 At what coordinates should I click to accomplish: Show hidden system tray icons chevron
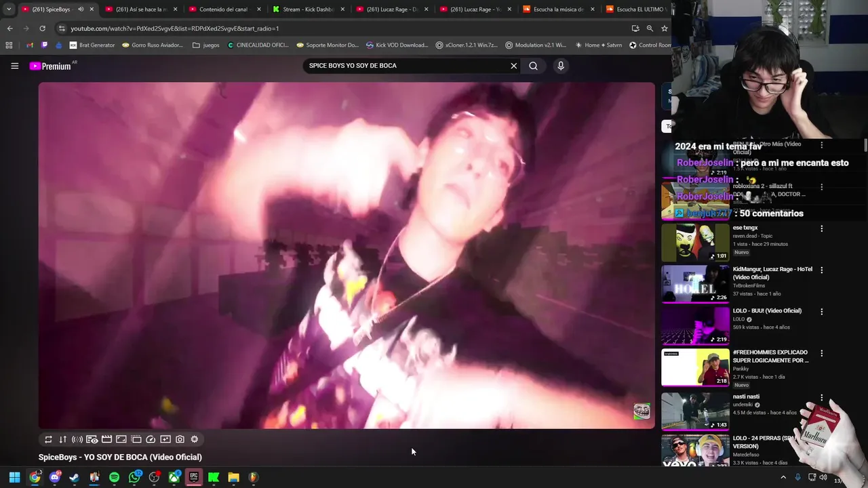[783, 477]
